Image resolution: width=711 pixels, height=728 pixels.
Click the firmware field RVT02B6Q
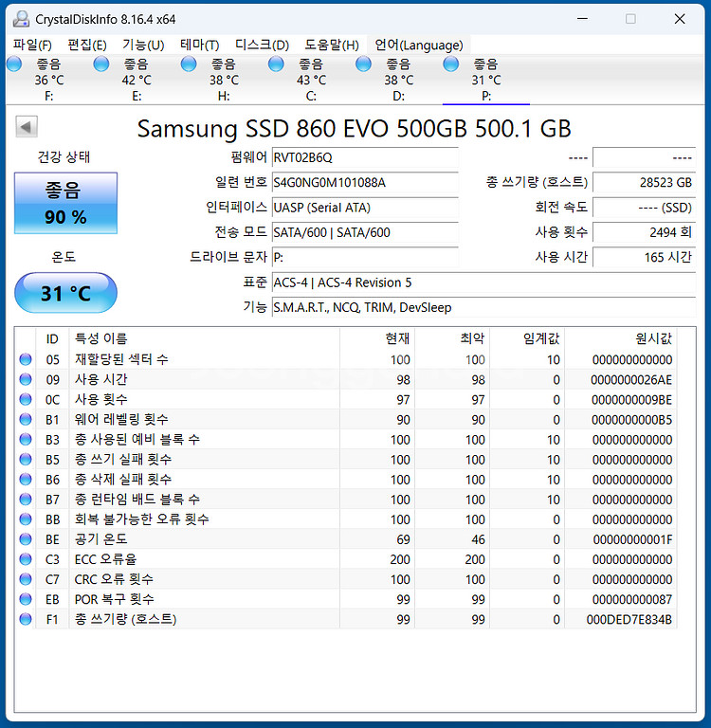(x=364, y=158)
